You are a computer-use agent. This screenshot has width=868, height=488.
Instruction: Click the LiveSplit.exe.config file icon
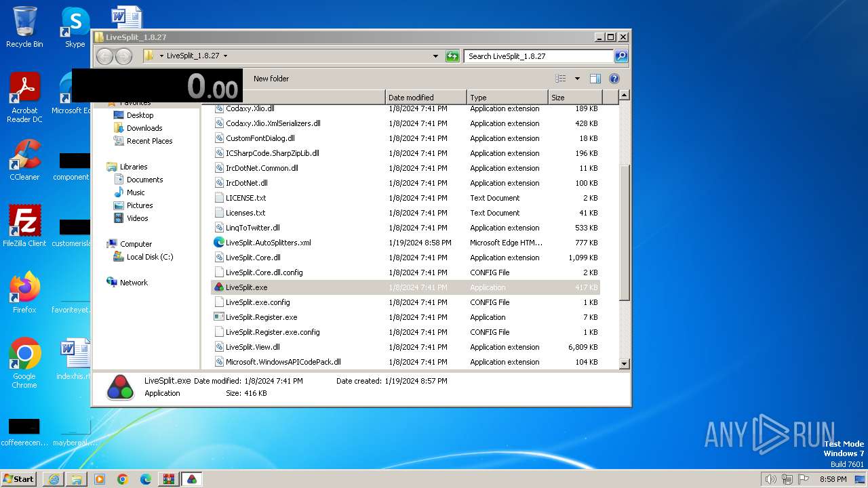pos(219,302)
